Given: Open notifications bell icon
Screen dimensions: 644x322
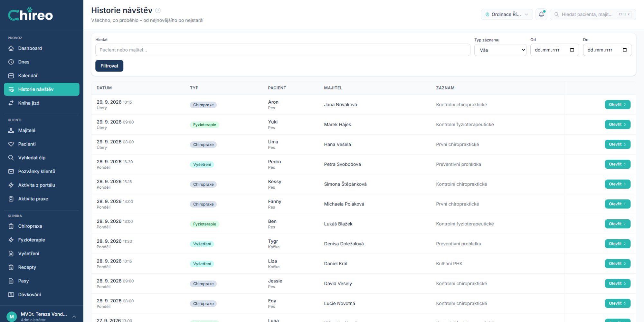Looking at the screenshot, I should (x=541, y=14).
